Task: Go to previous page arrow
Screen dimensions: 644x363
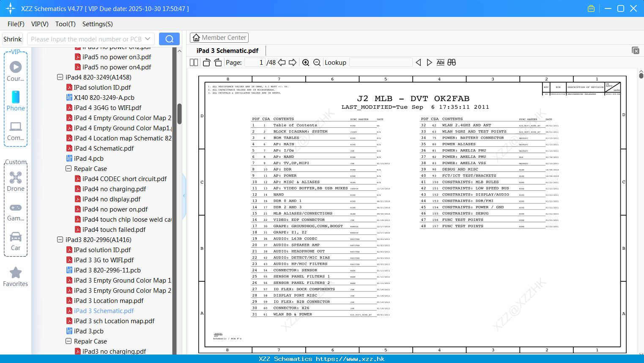Action: (282, 63)
